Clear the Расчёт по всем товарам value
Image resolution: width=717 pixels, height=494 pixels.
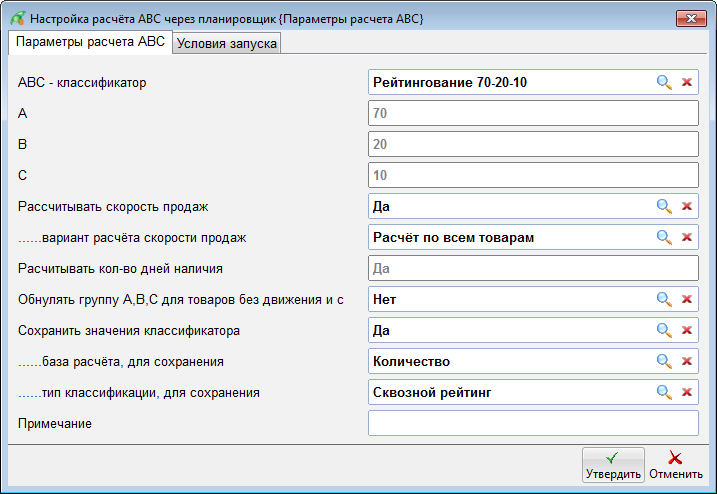coord(687,238)
